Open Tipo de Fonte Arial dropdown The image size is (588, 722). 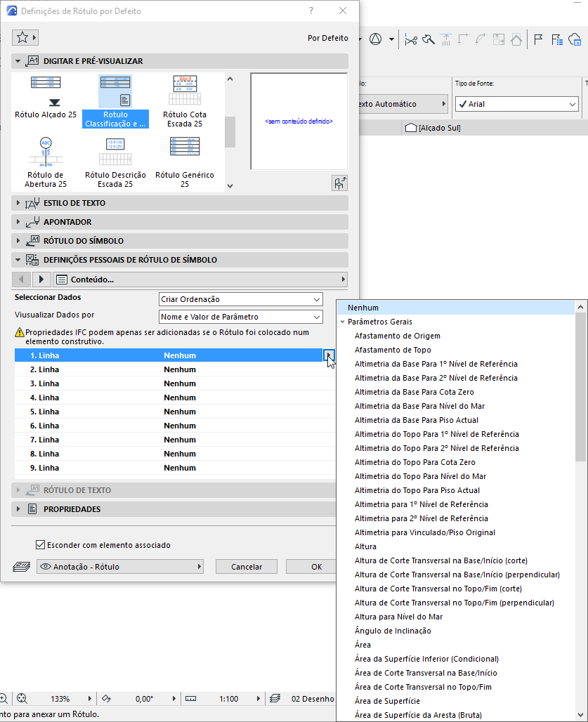[516, 104]
